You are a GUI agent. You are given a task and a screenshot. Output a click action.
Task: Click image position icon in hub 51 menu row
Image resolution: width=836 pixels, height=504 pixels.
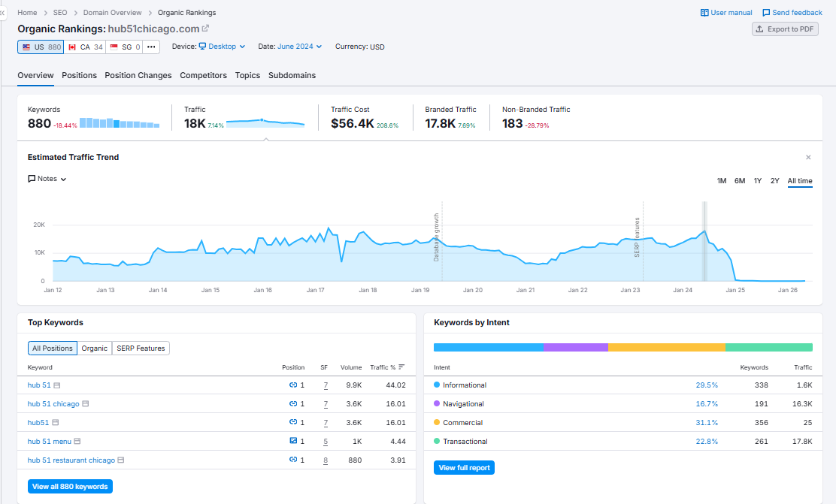(x=293, y=441)
